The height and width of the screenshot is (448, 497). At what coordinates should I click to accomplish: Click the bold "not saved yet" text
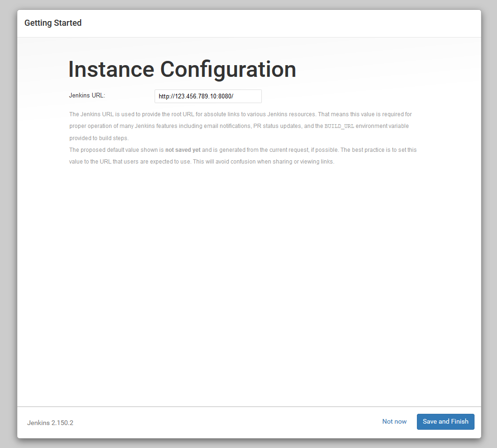point(183,150)
